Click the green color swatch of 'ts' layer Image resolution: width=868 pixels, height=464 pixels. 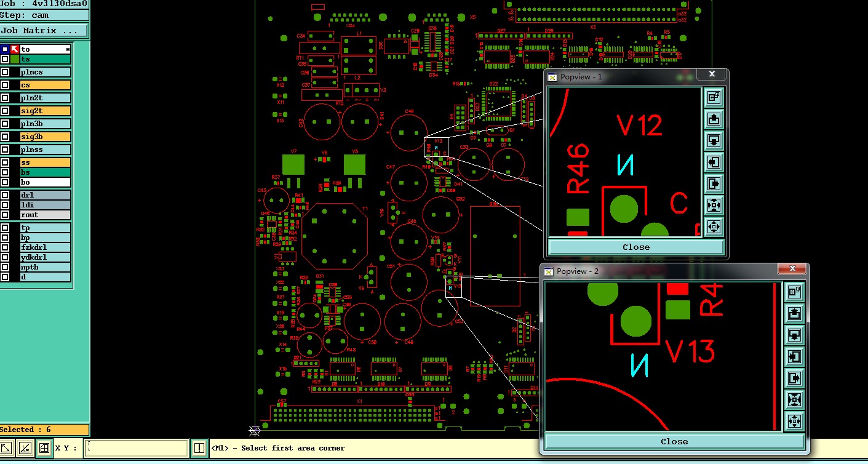14,59
